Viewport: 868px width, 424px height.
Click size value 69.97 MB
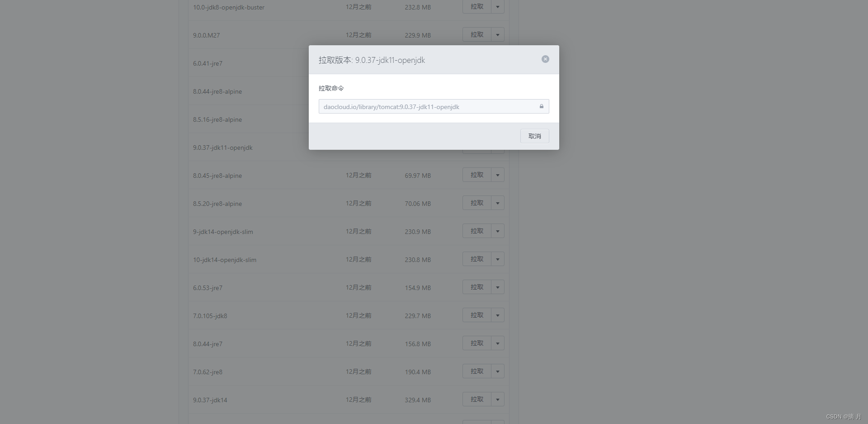coord(418,176)
